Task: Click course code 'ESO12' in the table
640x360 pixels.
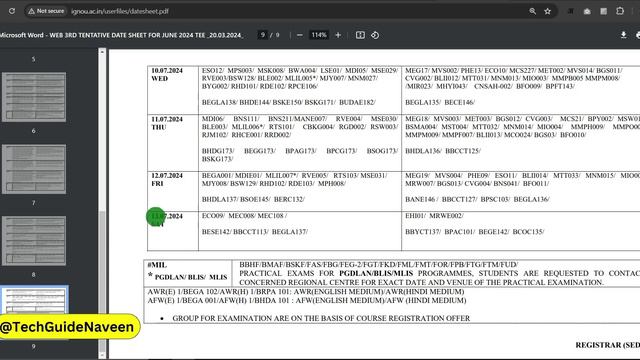Action: [212, 71]
